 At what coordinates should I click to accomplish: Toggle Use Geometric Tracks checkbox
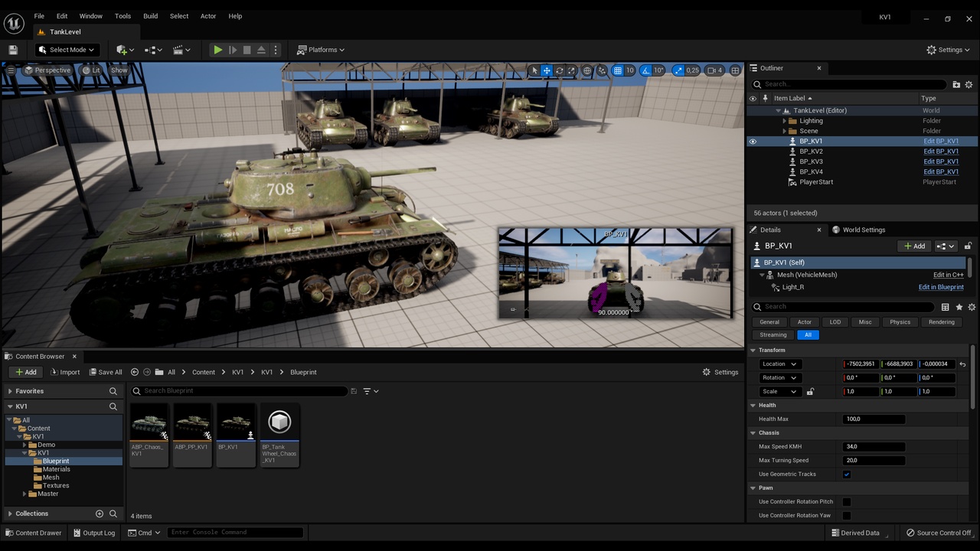pyautogui.click(x=847, y=474)
